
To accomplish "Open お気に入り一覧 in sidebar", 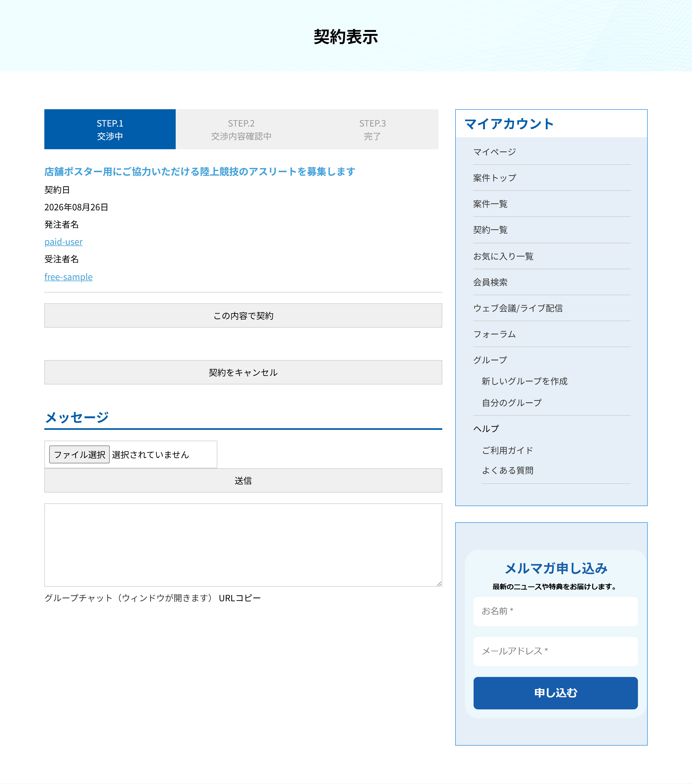I will (503, 256).
